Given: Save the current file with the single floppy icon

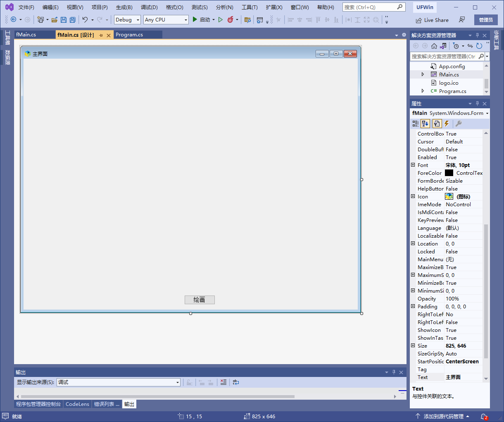Looking at the screenshot, I should pos(63,19).
